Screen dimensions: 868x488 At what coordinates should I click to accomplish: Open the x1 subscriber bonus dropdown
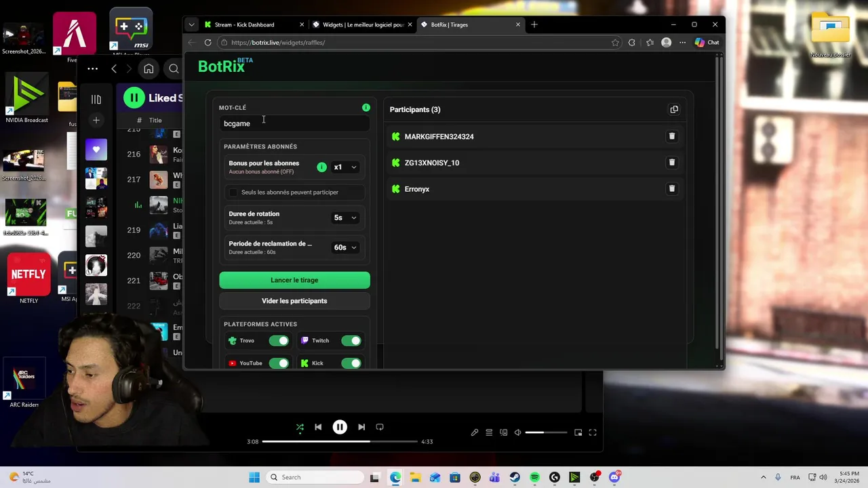click(x=345, y=167)
